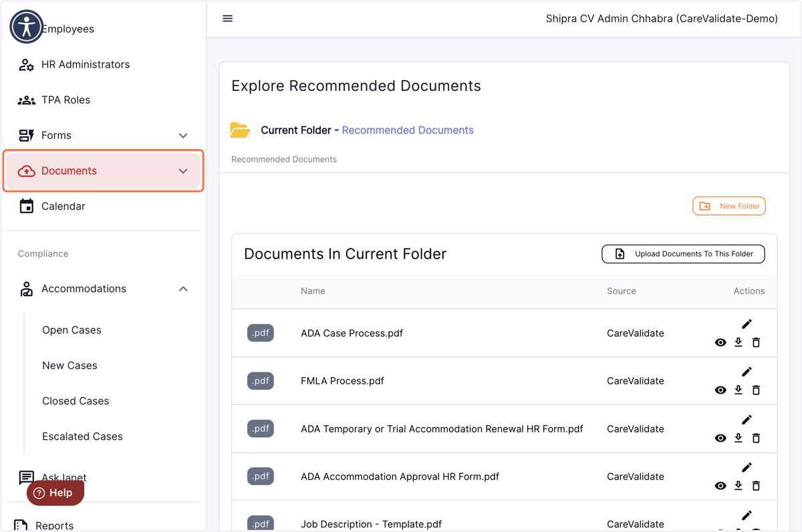The width and height of the screenshot is (802, 532).
Task: Delete ADA Temporary or Trial Accommodation Renewal form
Action: [756, 438]
